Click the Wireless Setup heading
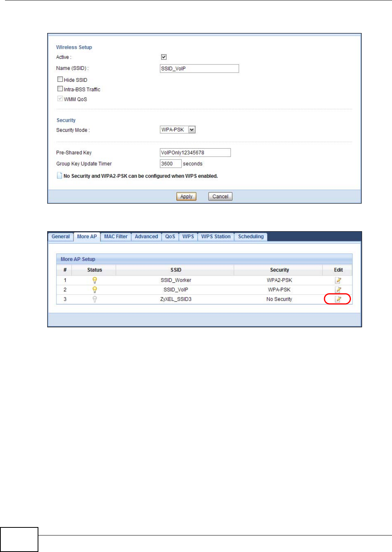The width and height of the screenshot is (392, 552). 74,47
